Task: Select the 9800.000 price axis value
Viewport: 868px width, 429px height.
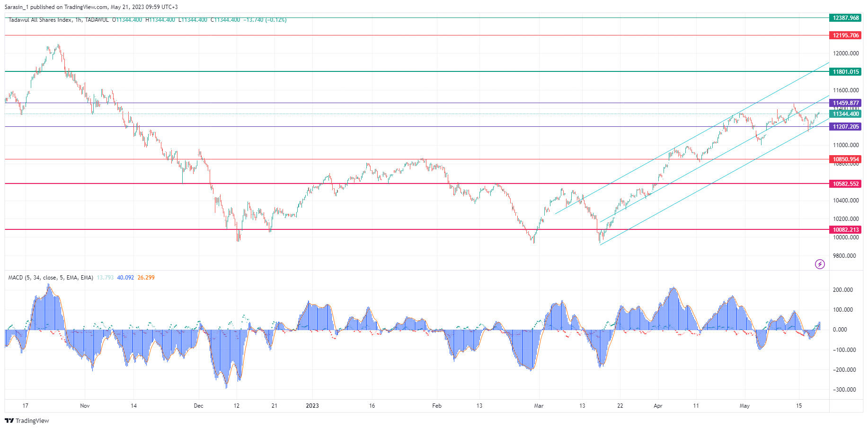Action: tap(844, 256)
